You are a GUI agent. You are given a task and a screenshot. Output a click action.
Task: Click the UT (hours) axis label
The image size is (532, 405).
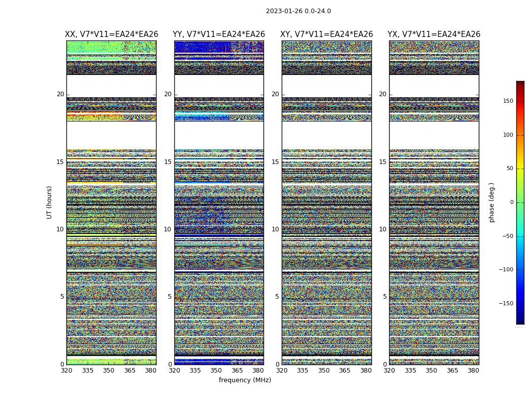(x=49, y=202)
